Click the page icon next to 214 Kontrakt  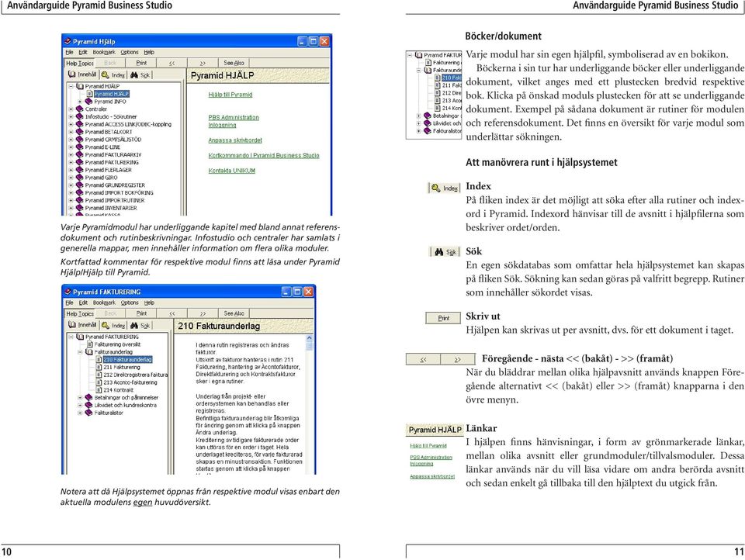(x=99, y=390)
